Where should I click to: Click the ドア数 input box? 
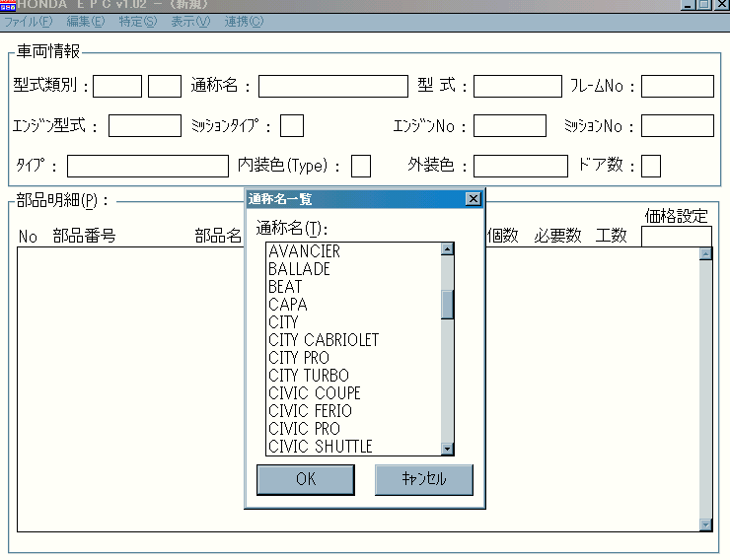pyautogui.click(x=651, y=166)
